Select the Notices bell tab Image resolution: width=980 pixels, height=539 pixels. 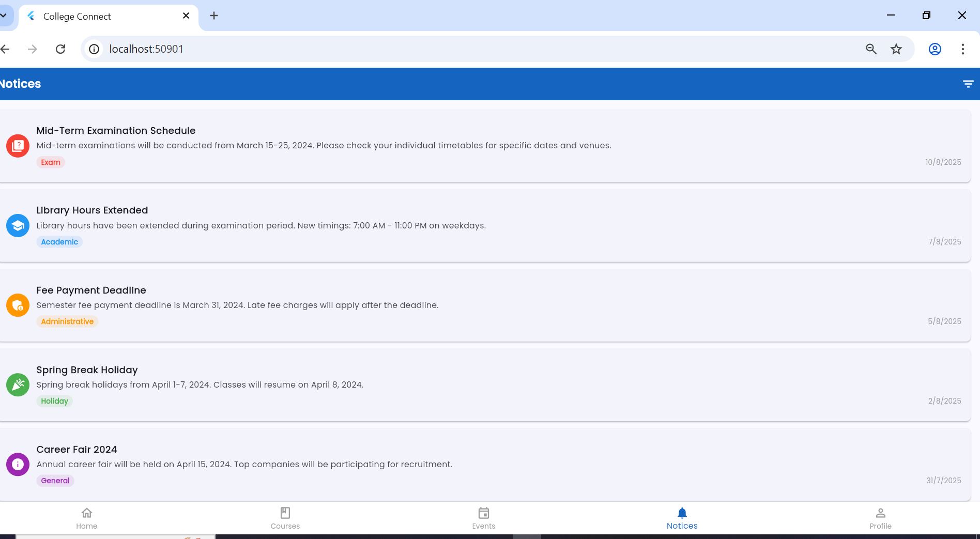tap(682, 518)
